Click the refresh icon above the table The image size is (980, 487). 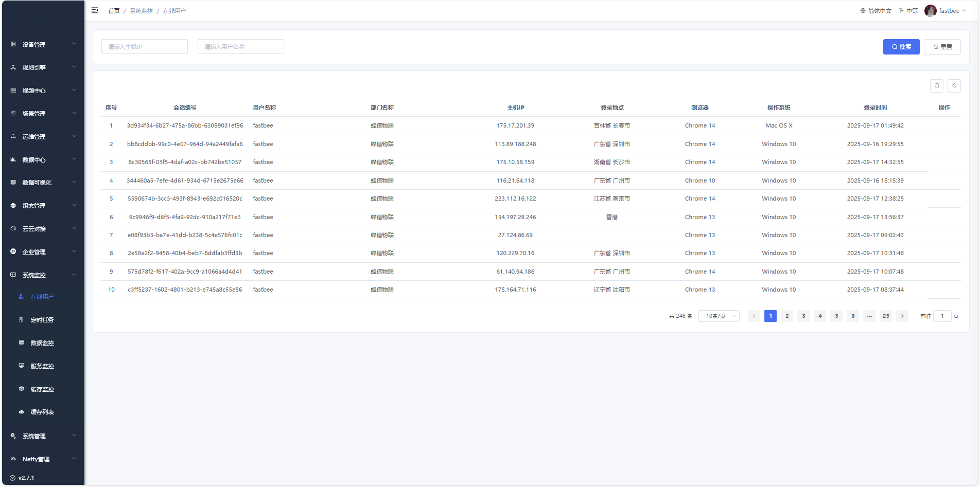pos(954,86)
